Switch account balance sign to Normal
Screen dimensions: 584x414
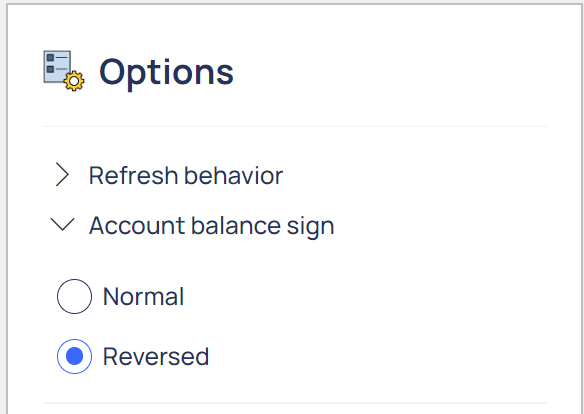coord(74,296)
